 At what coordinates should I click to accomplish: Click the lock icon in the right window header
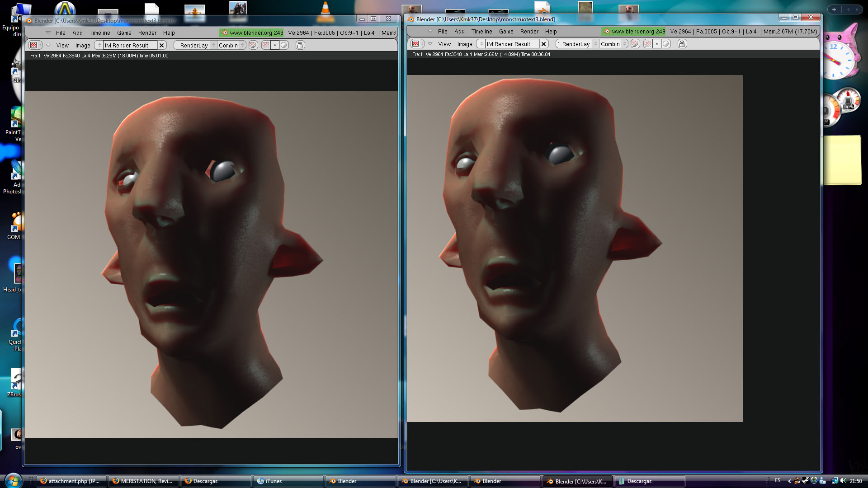(682, 44)
